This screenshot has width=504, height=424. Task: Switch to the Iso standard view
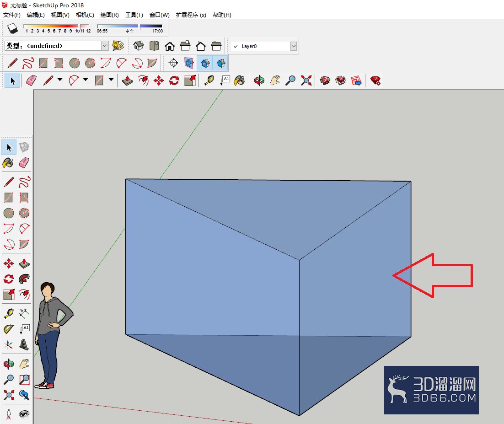click(139, 46)
